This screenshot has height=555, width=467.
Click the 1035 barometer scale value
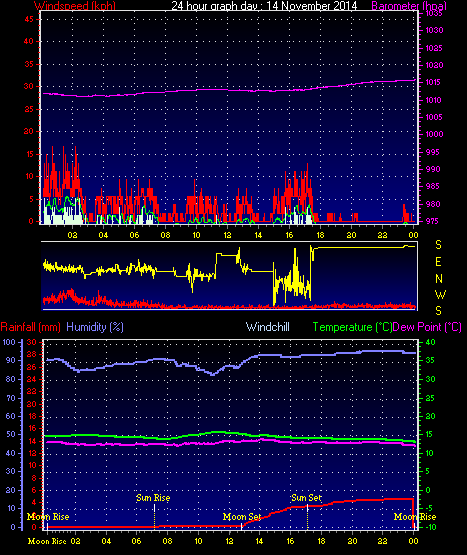pyautogui.click(x=434, y=13)
